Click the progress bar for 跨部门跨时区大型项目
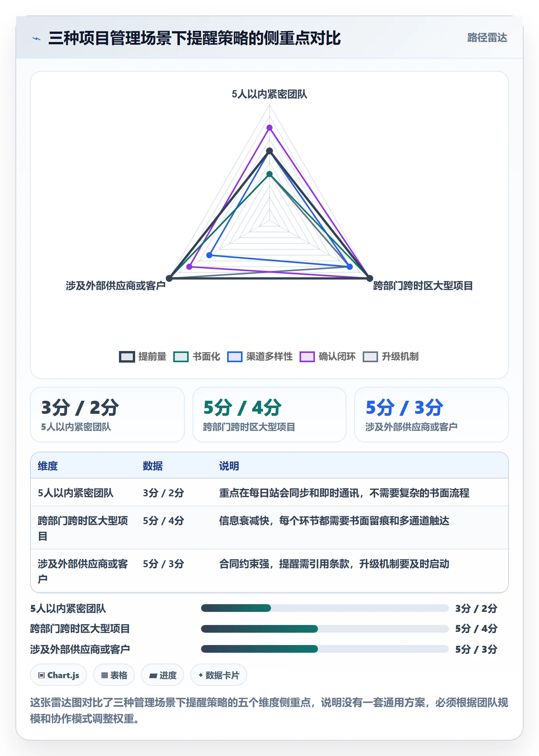Viewport: 539px width, 756px height. [325, 629]
